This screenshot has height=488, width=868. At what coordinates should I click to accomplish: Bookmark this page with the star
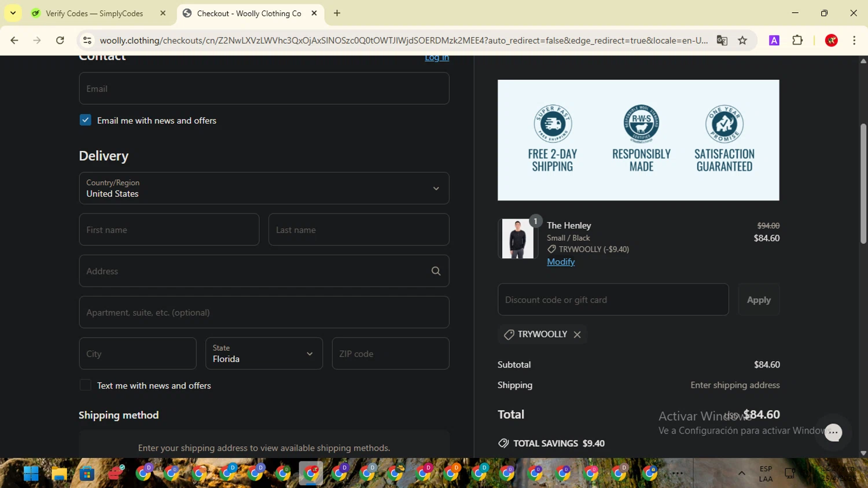[x=742, y=40]
